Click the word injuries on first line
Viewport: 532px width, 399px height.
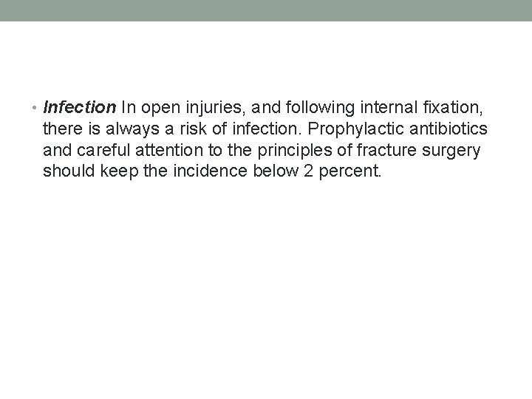(215, 109)
